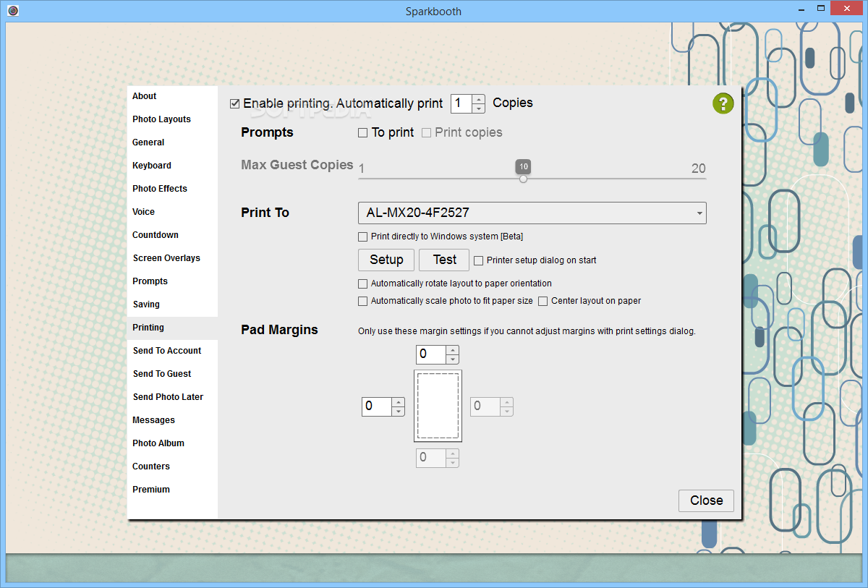This screenshot has height=588, width=868.
Task: Enable Automatically scale photo to fit paper size
Action: coord(363,301)
